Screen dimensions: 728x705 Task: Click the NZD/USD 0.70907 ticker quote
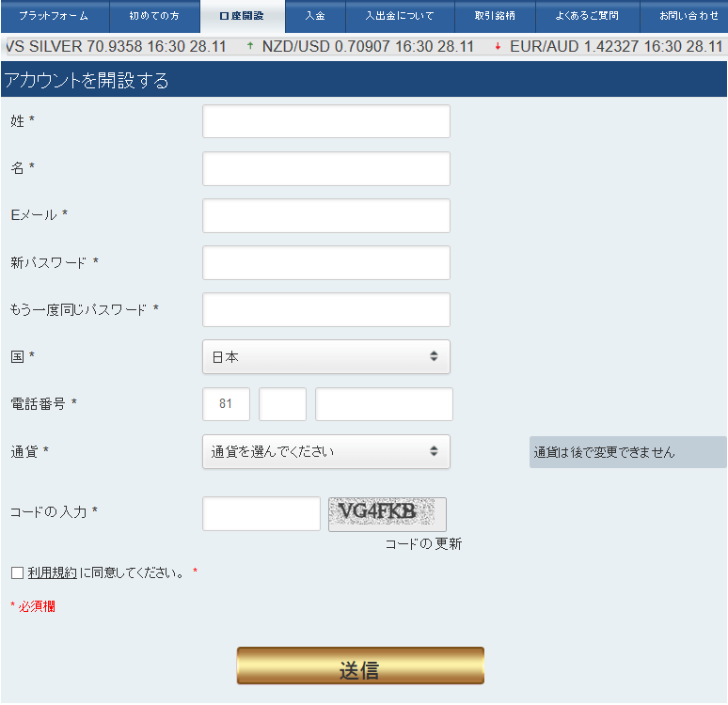[368, 46]
